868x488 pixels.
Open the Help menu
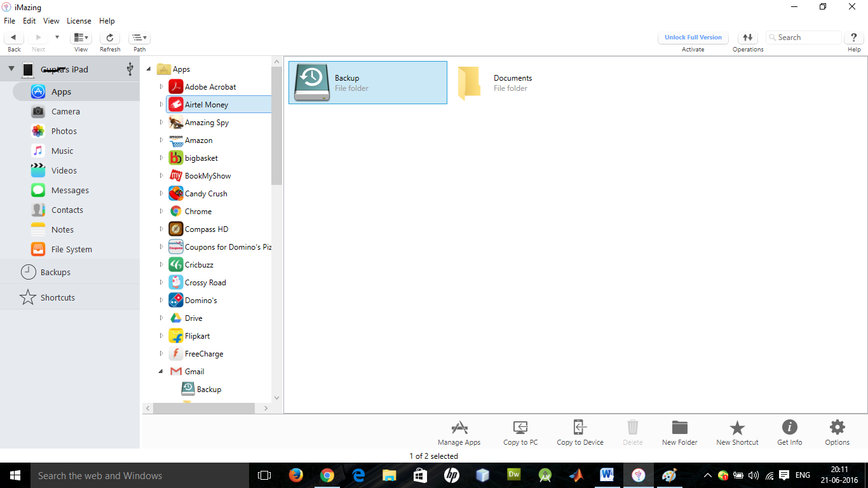tap(107, 21)
